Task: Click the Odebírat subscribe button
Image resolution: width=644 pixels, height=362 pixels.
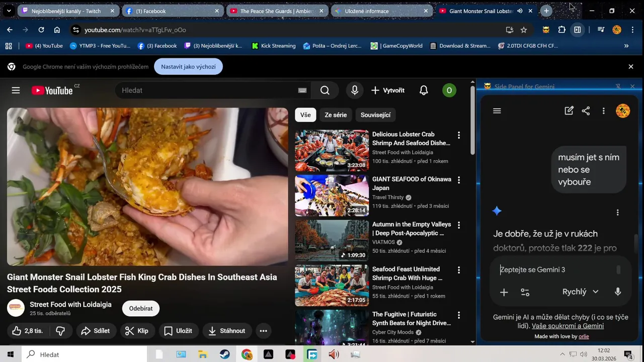Action: pyautogui.click(x=141, y=308)
